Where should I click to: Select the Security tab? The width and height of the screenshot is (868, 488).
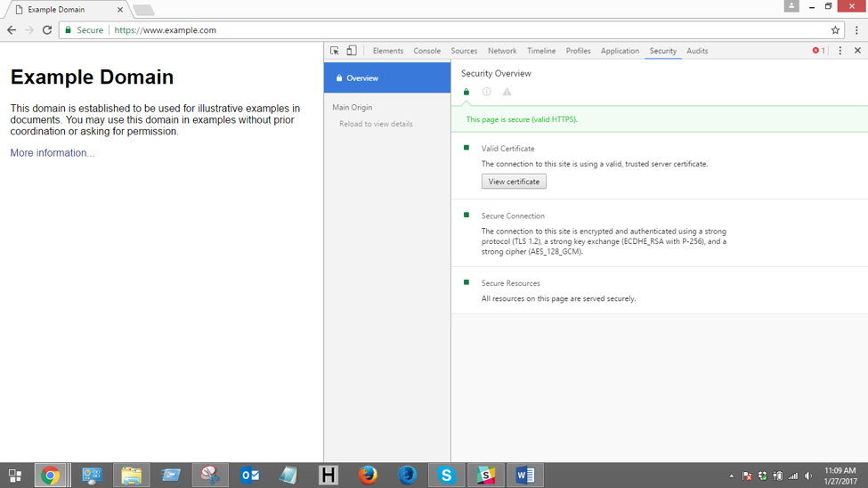point(662,51)
